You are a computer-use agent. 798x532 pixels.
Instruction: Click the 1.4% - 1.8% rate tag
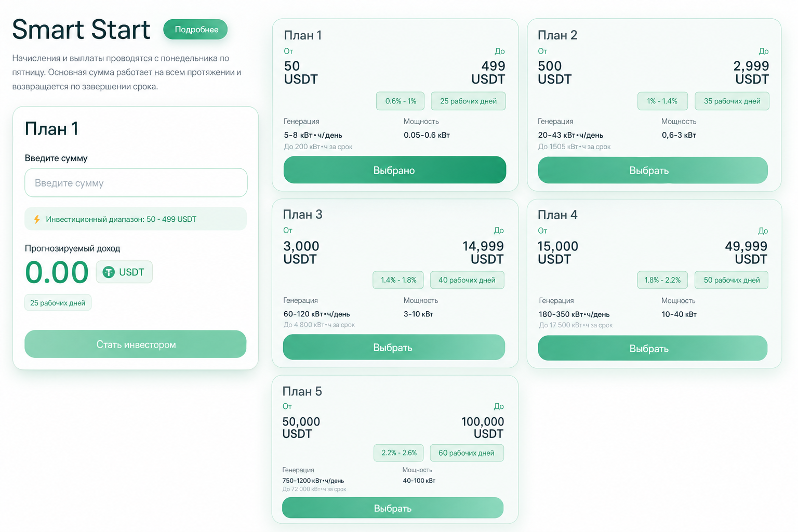click(x=398, y=280)
